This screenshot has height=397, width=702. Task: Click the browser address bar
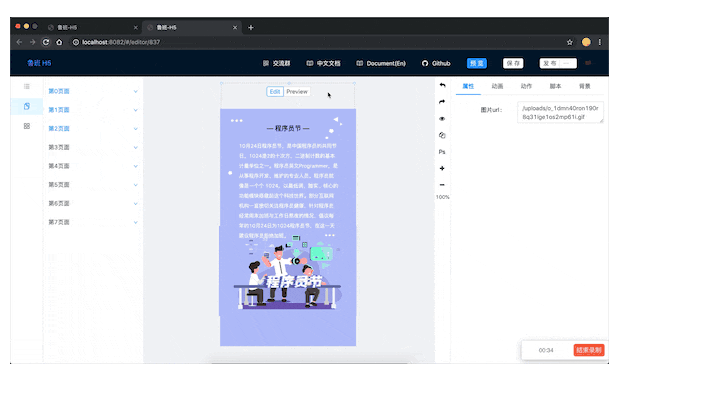pyautogui.click(x=316, y=42)
